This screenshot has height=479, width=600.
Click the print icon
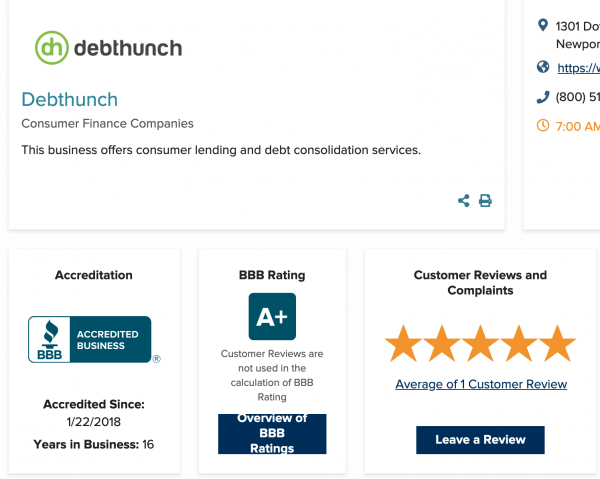tap(485, 201)
